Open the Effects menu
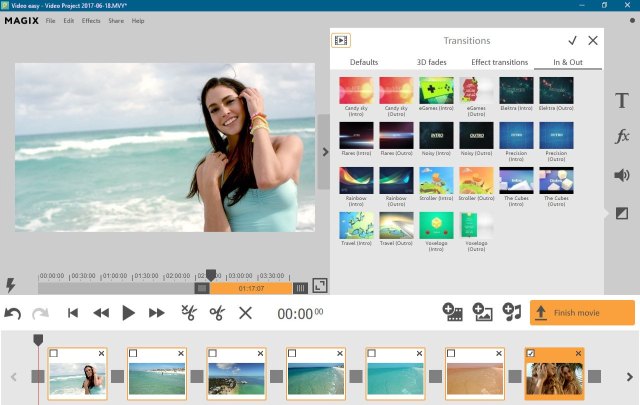Viewport: 640px width, 405px height. [91, 20]
